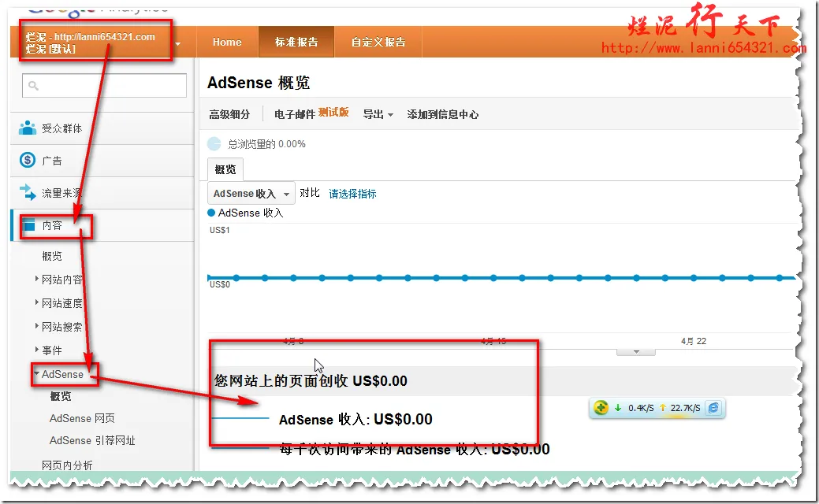
Task: Open 概览 under AdSense section
Action: tap(61, 397)
